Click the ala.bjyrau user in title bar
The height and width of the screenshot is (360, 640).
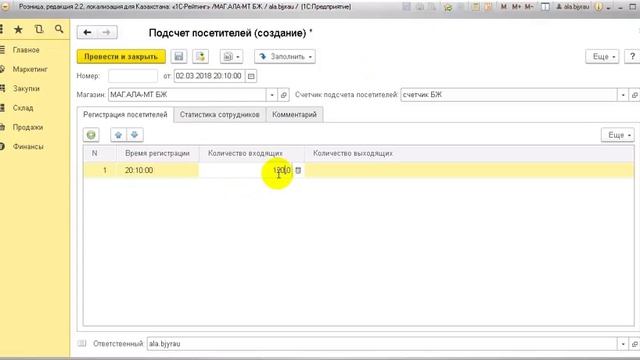click(x=573, y=7)
